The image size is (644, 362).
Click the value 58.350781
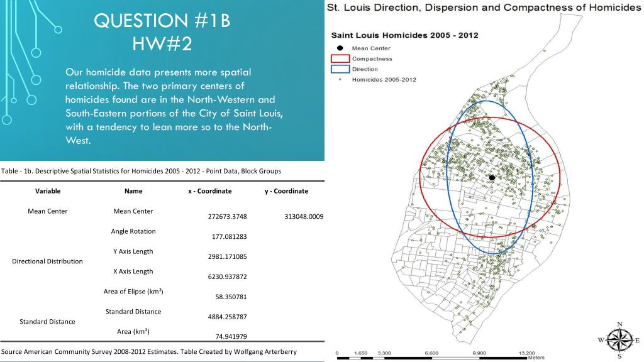231,297
